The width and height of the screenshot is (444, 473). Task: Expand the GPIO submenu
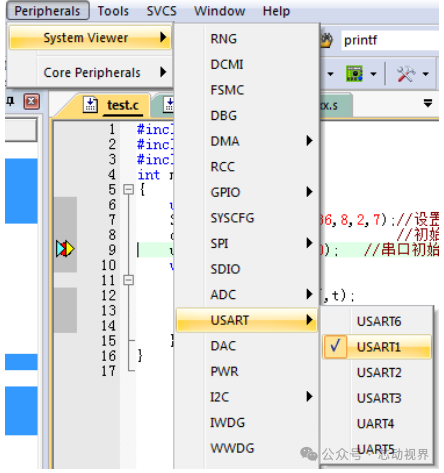247,192
